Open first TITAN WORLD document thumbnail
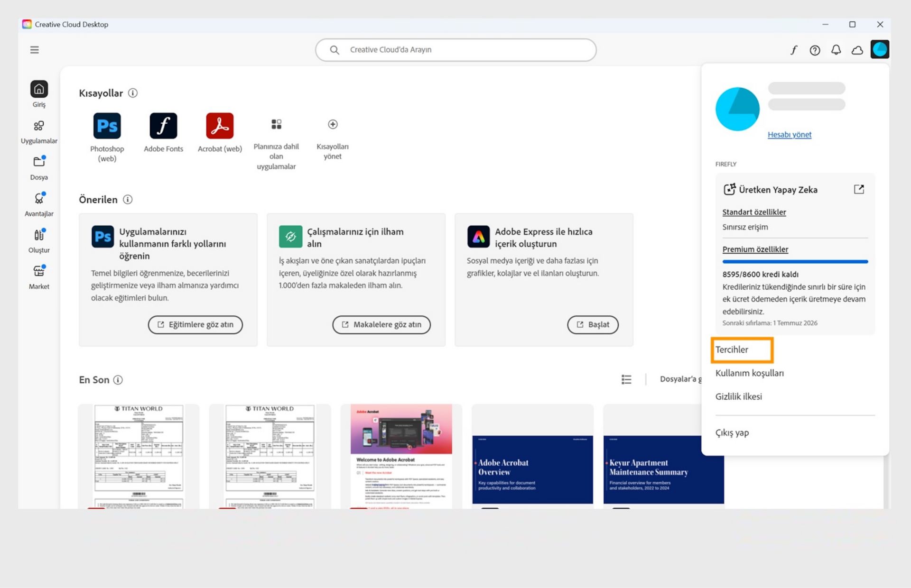The height and width of the screenshot is (588, 911). coord(139,457)
